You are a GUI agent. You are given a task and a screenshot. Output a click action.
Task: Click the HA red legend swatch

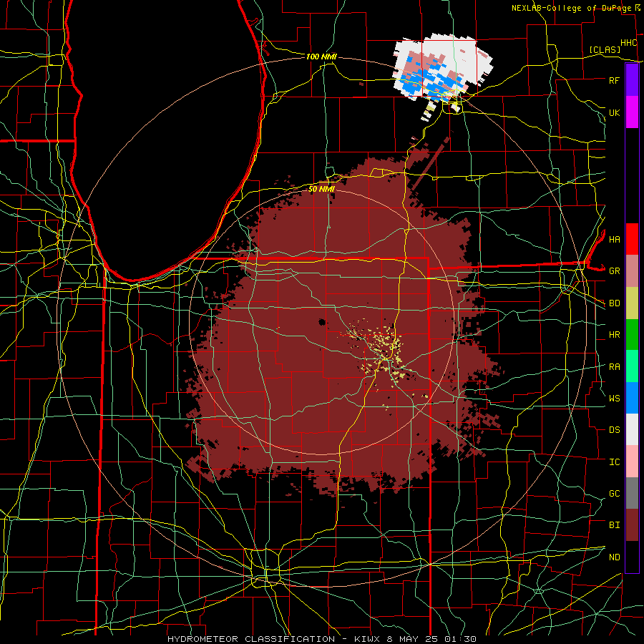[x=632, y=239]
